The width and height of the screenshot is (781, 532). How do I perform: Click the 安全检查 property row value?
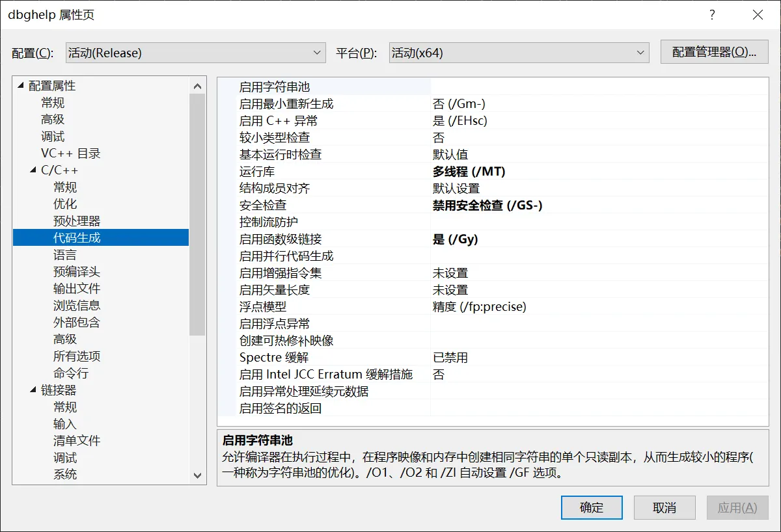(487, 206)
